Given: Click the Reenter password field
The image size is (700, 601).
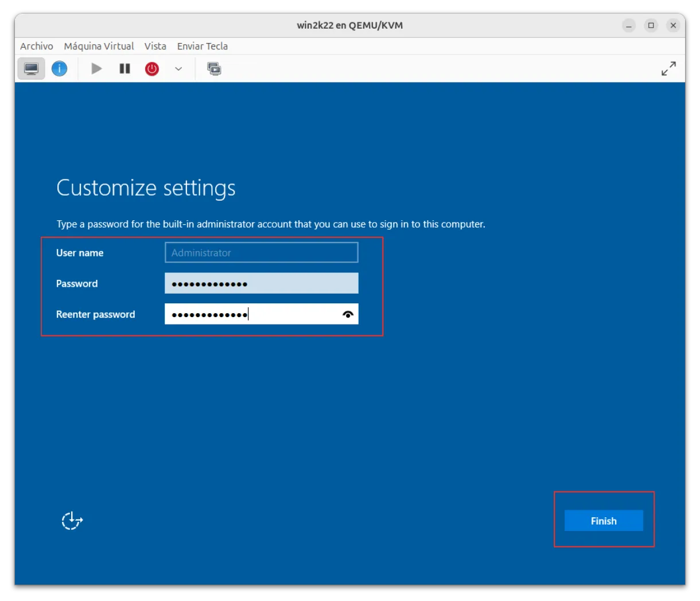Looking at the screenshot, I should coord(252,314).
